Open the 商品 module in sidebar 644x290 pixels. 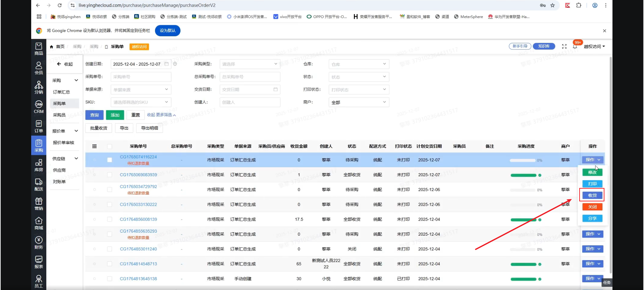click(39, 49)
